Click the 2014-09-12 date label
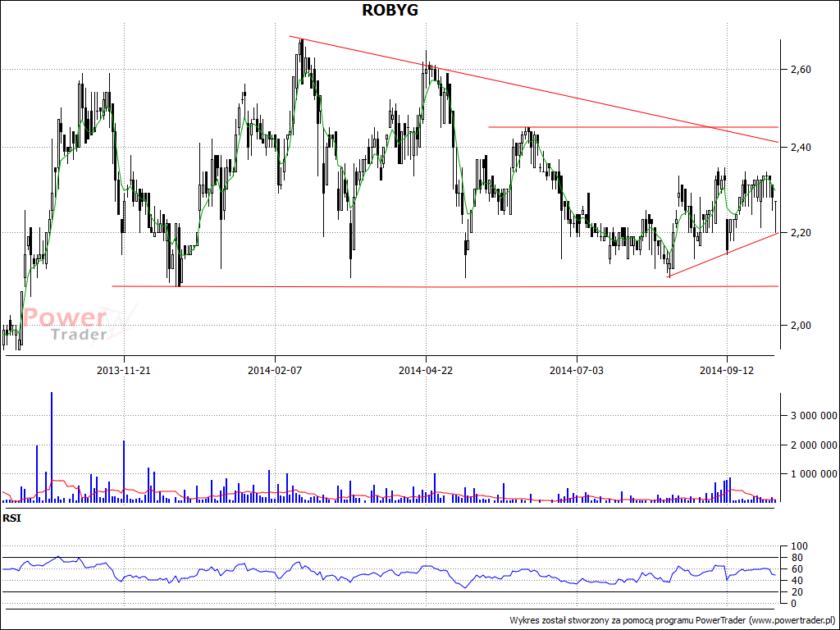 pos(728,370)
